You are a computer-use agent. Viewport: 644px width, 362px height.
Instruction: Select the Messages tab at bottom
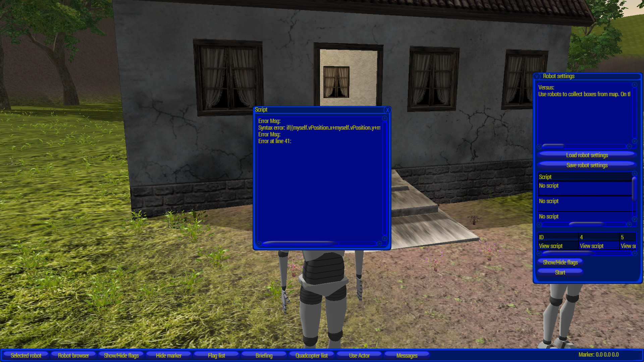coord(407,355)
